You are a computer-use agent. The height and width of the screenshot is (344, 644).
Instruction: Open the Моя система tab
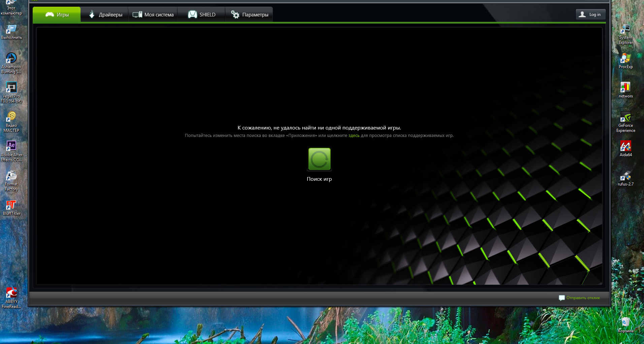point(153,15)
